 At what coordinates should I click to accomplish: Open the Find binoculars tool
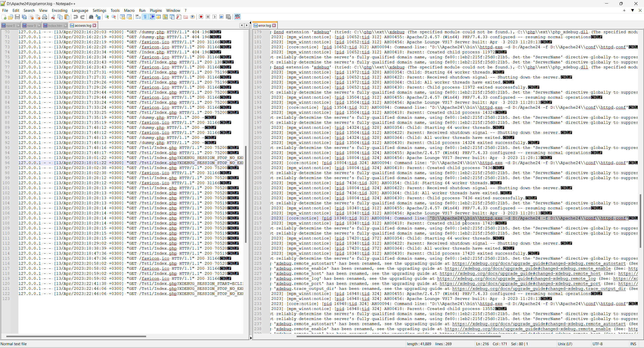tap(91, 17)
